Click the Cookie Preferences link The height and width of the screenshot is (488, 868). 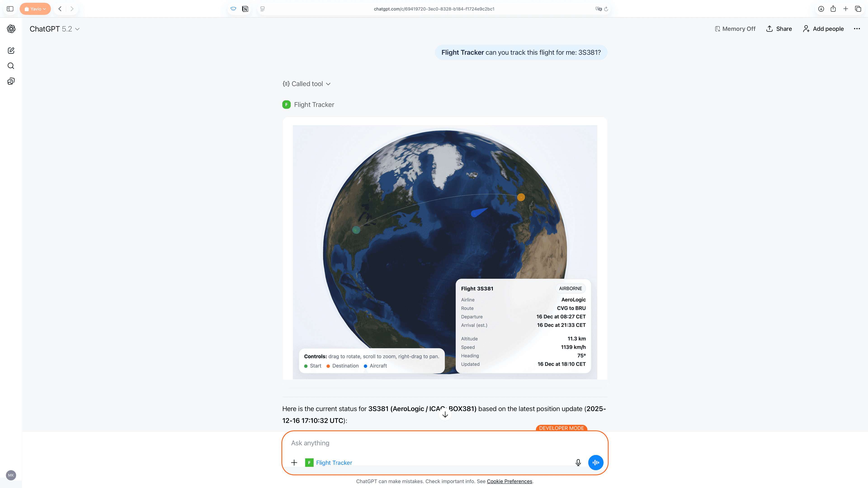point(509,481)
